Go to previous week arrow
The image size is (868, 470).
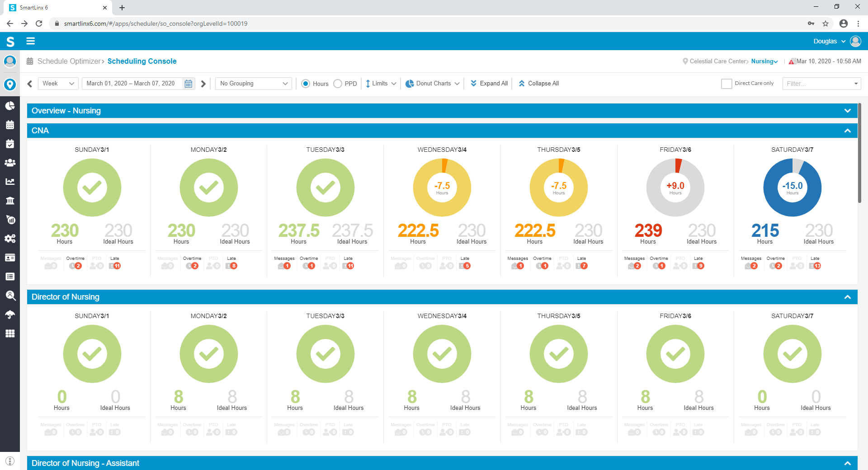(x=30, y=84)
